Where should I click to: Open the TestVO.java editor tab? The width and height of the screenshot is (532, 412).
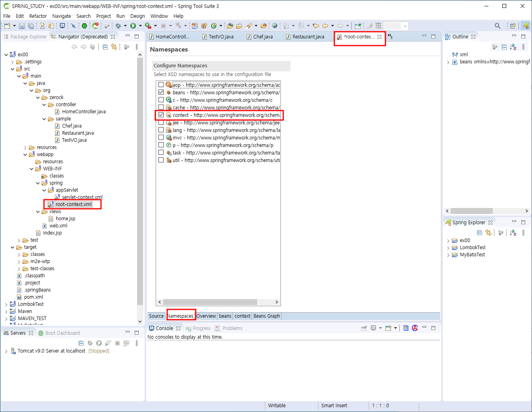pos(218,36)
